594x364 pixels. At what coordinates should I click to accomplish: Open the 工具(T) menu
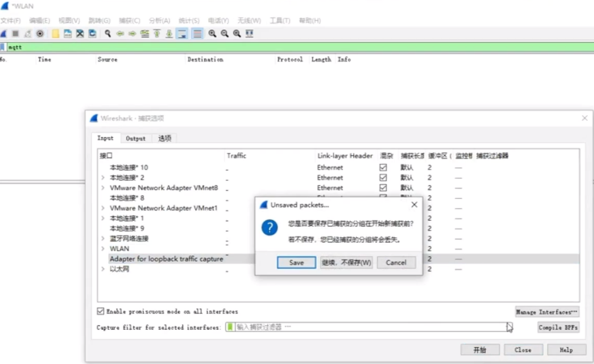pyautogui.click(x=280, y=21)
